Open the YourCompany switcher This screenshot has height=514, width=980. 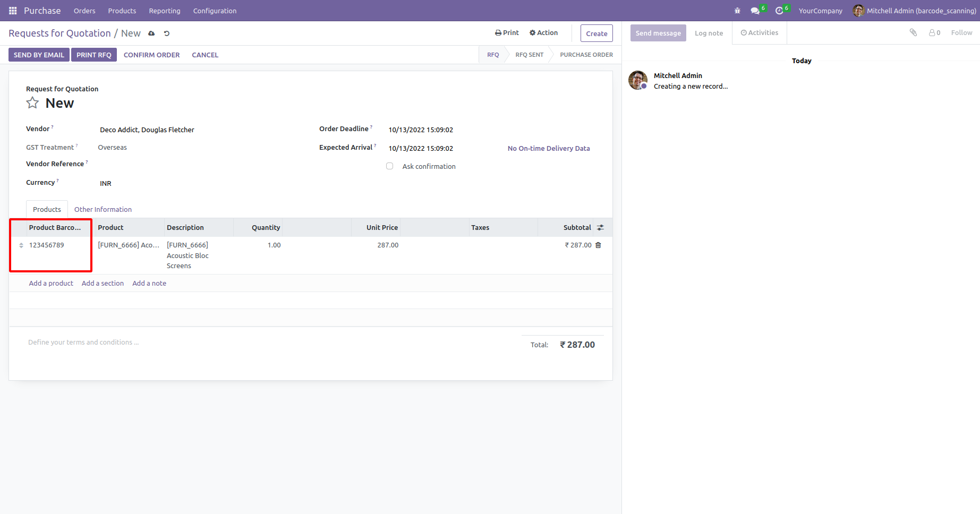(x=820, y=11)
